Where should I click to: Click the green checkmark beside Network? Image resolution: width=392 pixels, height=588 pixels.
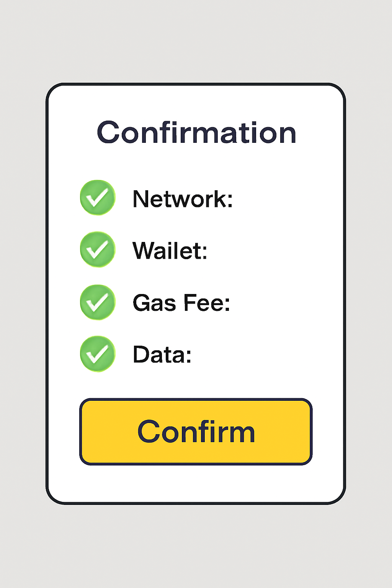97,198
